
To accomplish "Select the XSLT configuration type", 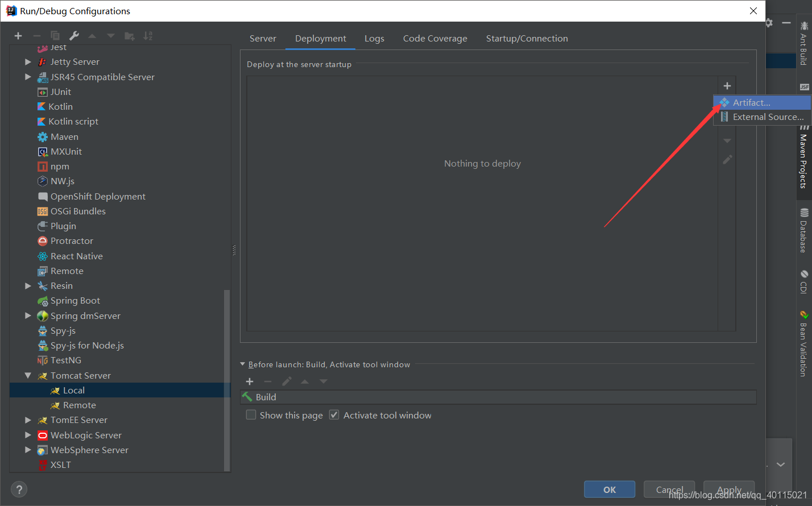I will pos(54,464).
